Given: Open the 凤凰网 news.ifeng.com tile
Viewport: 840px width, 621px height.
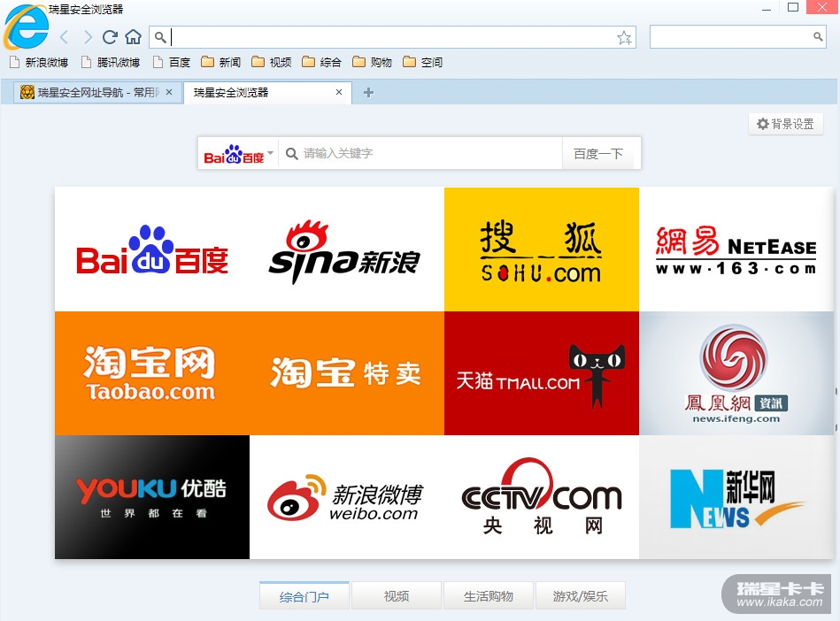Looking at the screenshot, I should [736, 373].
